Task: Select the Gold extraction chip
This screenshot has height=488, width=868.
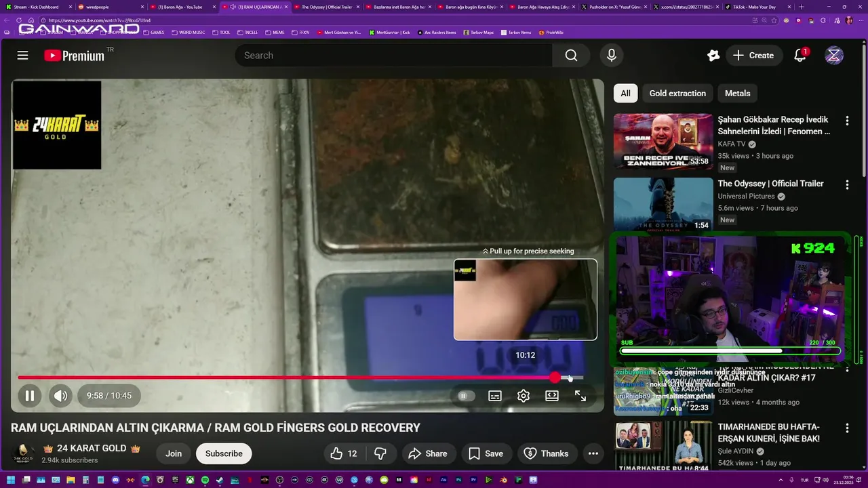Action: [x=677, y=94]
